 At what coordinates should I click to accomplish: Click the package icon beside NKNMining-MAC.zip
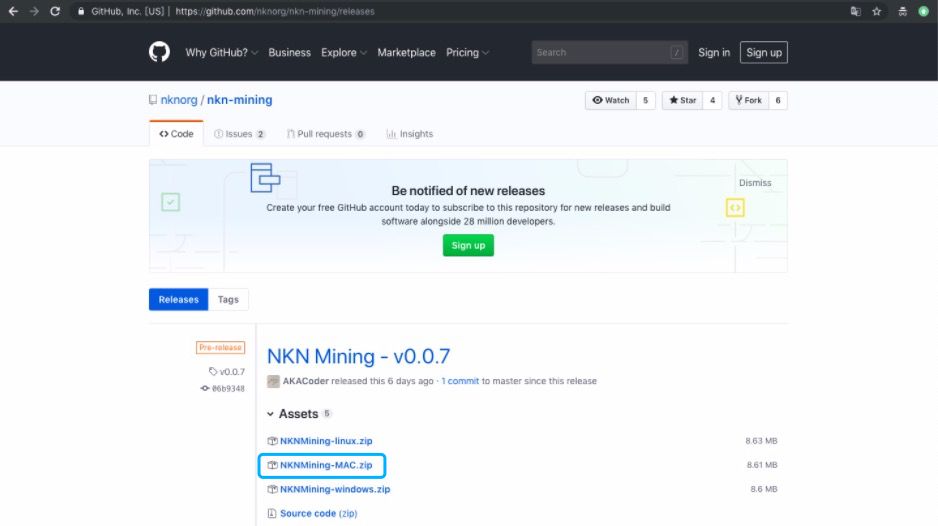pos(272,465)
